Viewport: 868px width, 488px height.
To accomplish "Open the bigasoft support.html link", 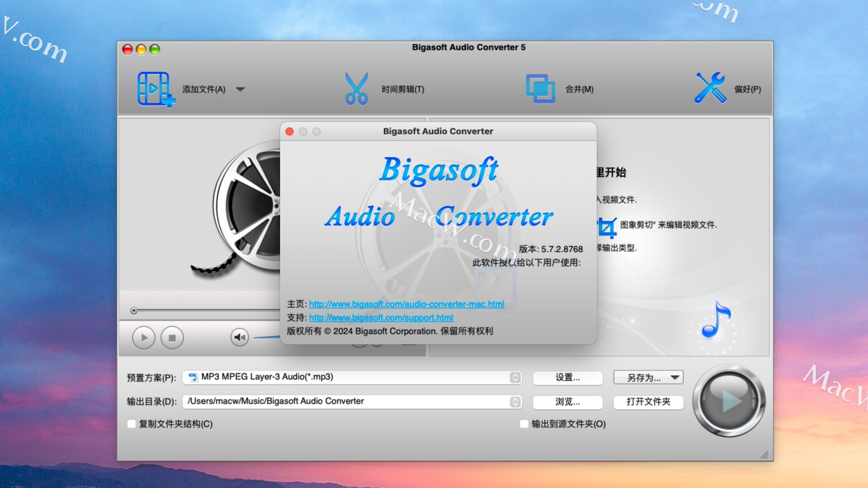I will [x=381, y=318].
